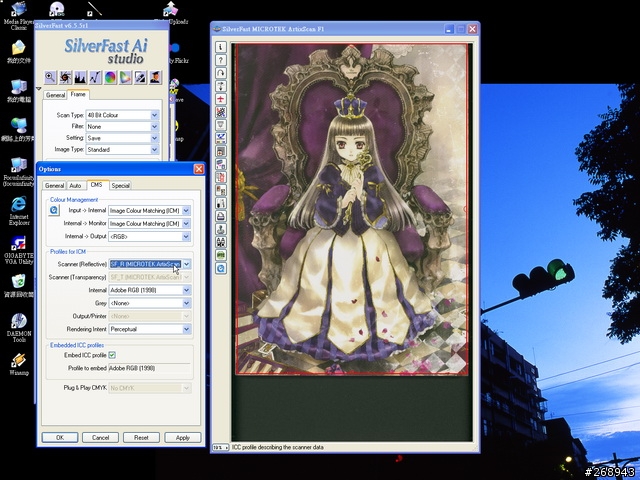Open Media Player Classic desktop icon
Screen dimensions: 640x480
point(18,16)
